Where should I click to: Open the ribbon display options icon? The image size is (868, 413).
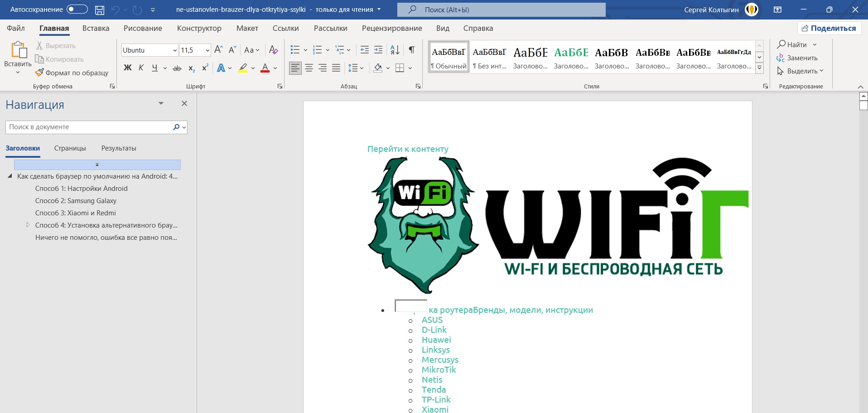777,10
